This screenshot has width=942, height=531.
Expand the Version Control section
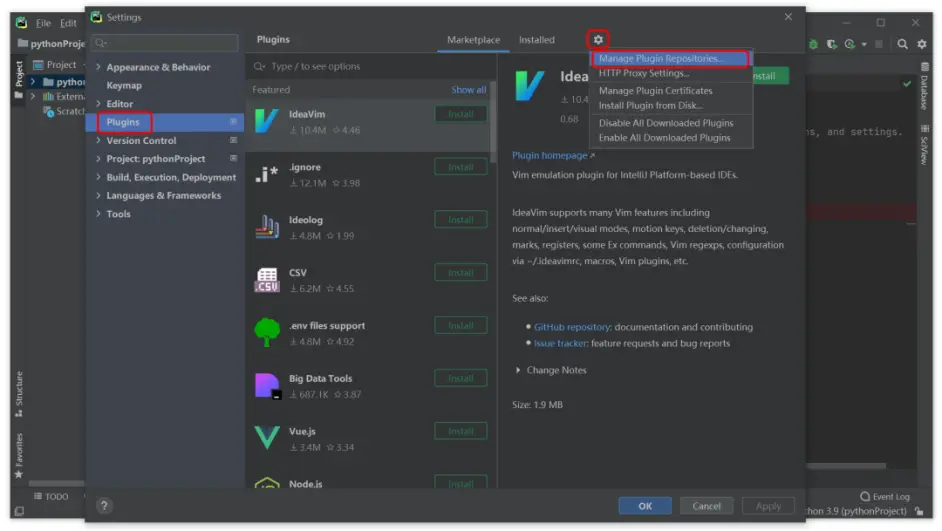(98, 141)
